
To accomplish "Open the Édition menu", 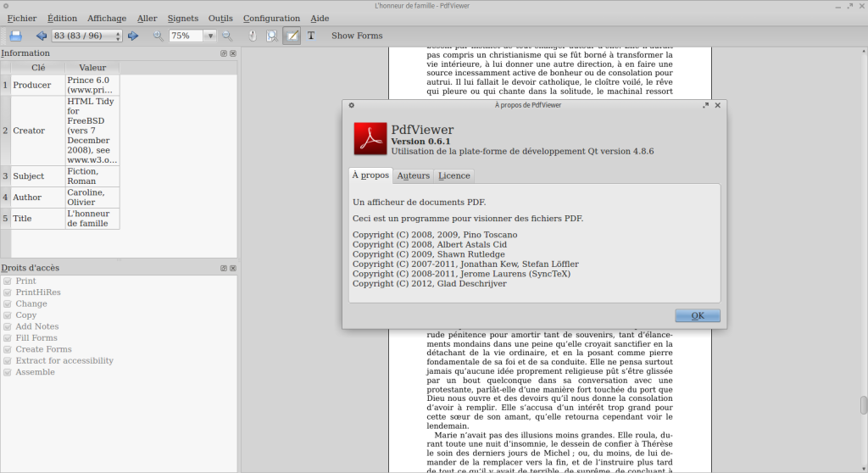I will tap(62, 19).
